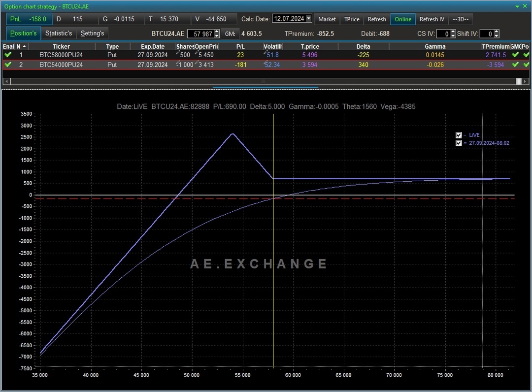Uncheck the 27.09.2024-08:02 series legend checkbox
The height and width of the screenshot is (392, 532).
pyautogui.click(x=459, y=143)
